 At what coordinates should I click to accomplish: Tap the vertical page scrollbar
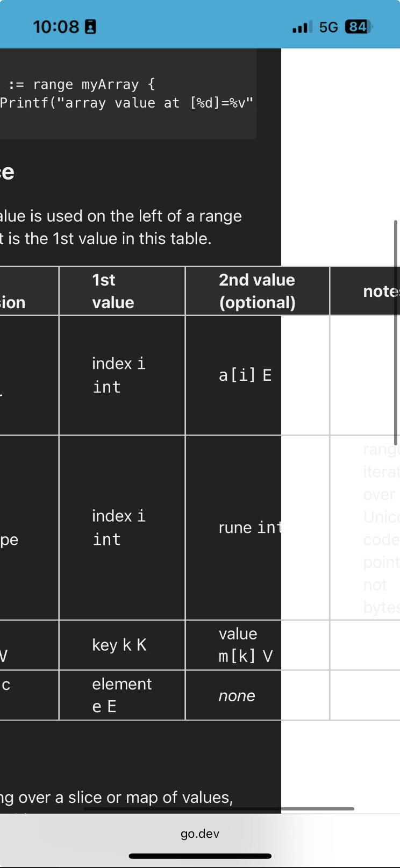[396, 332]
